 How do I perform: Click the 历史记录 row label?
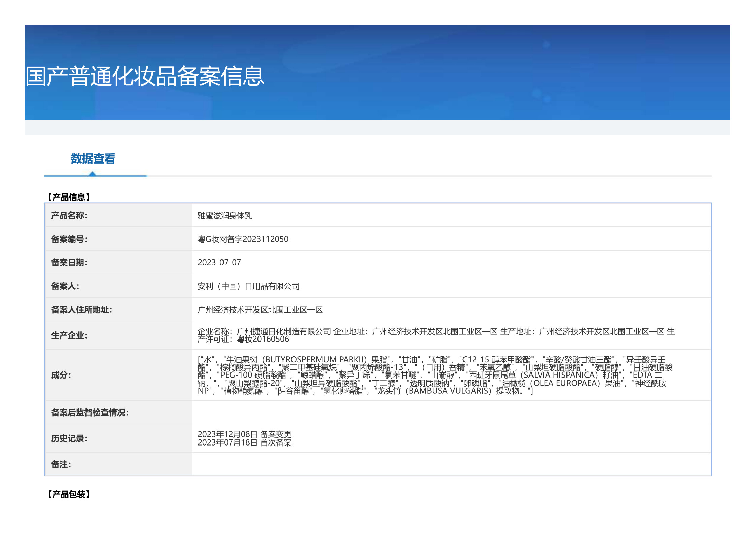(69, 438)
